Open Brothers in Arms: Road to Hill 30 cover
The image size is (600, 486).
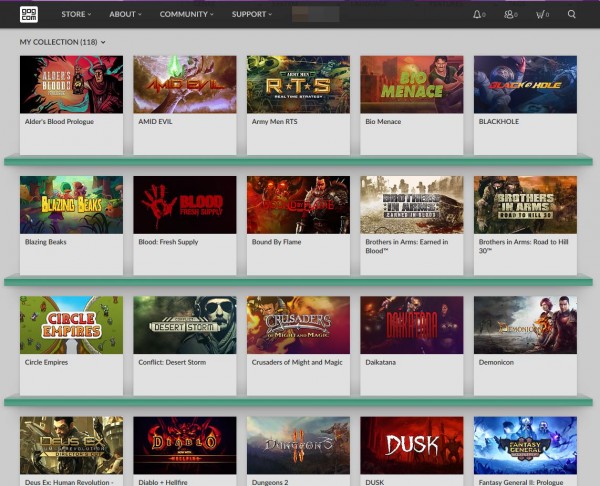tap(525, 205)
